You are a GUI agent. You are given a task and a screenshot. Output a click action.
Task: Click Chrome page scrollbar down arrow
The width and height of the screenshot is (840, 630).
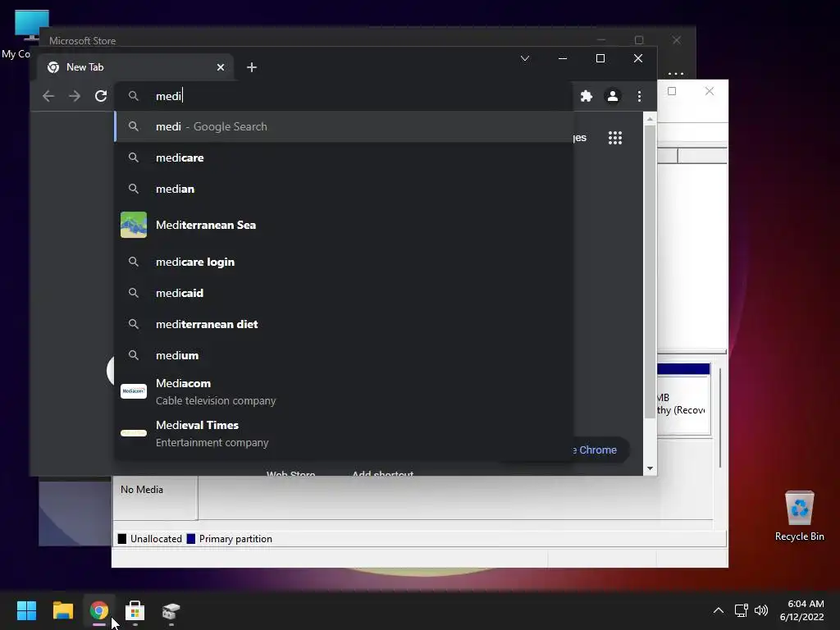point(650,468)
